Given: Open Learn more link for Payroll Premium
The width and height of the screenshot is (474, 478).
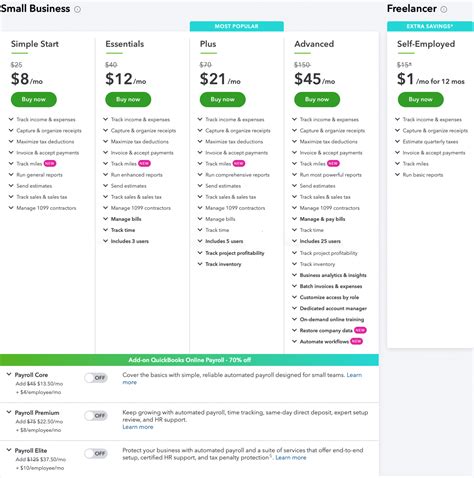Looking at the screenshot, I should coord(138,427).
